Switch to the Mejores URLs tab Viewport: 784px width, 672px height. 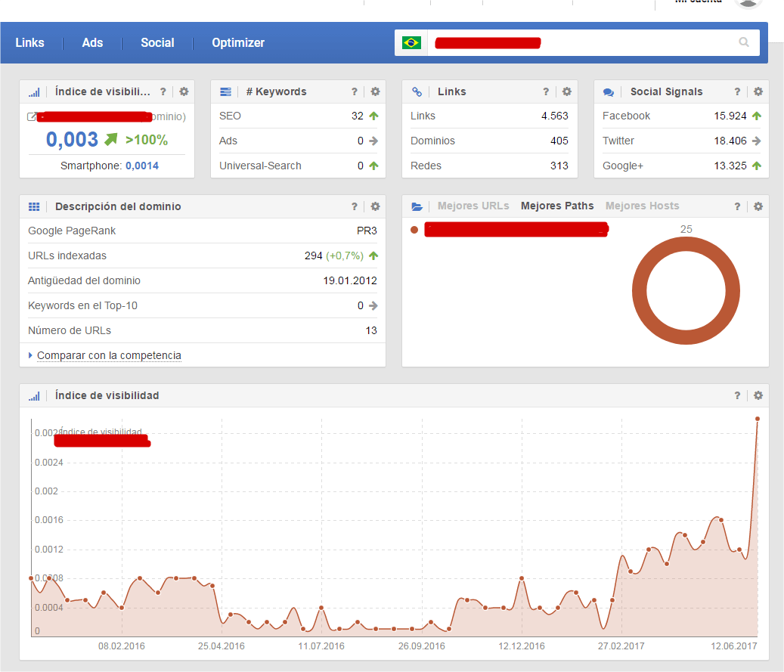tap(473, 206)
